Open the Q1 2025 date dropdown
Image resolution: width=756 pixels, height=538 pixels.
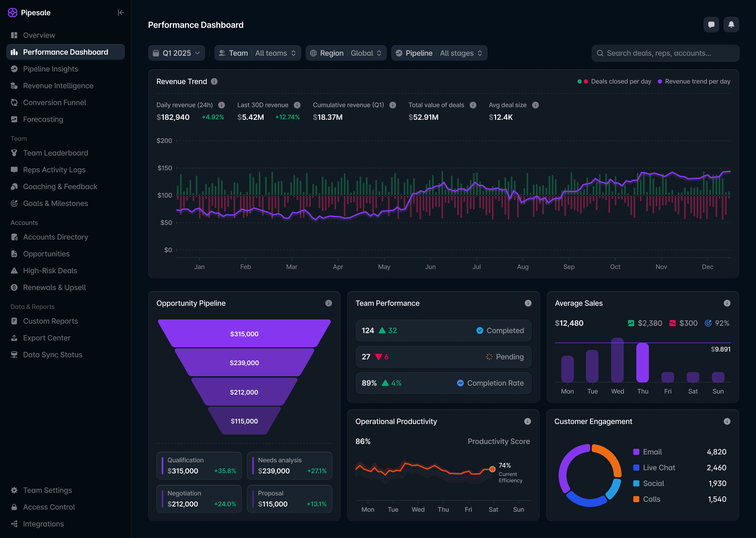(176, 53)
